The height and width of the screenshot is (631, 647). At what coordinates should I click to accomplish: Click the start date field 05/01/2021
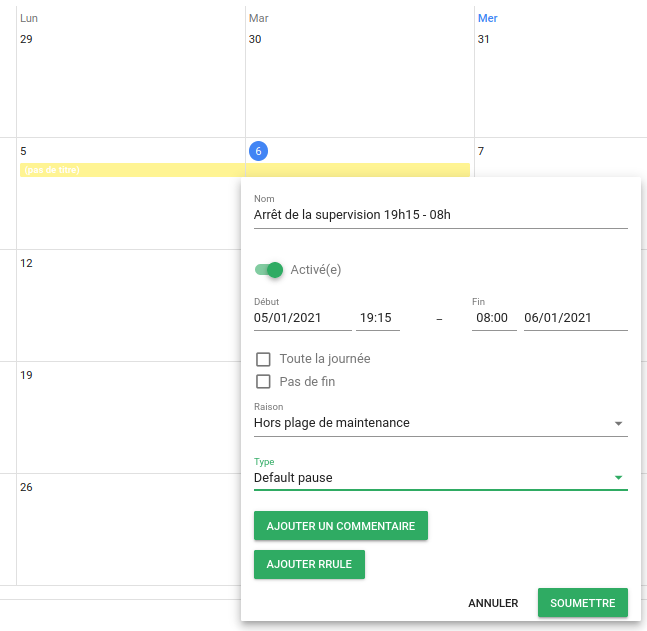tap(302, 318)
